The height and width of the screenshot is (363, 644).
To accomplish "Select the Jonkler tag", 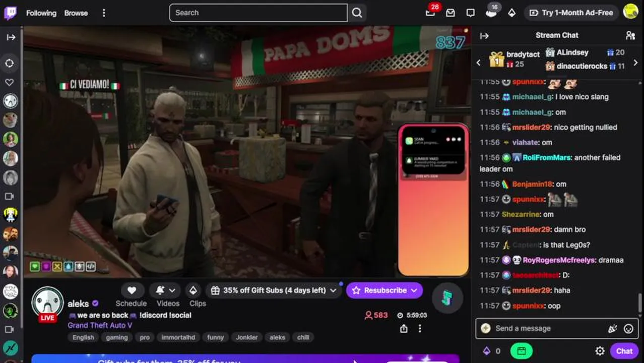I will point(246,337).
